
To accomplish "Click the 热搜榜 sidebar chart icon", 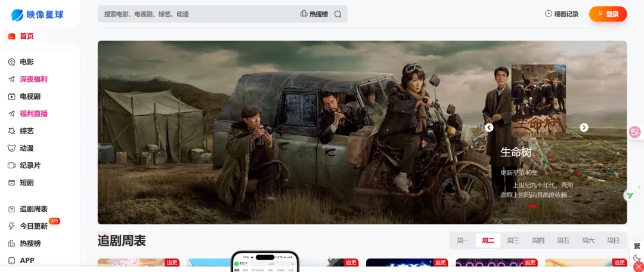I will coord(11,243).
